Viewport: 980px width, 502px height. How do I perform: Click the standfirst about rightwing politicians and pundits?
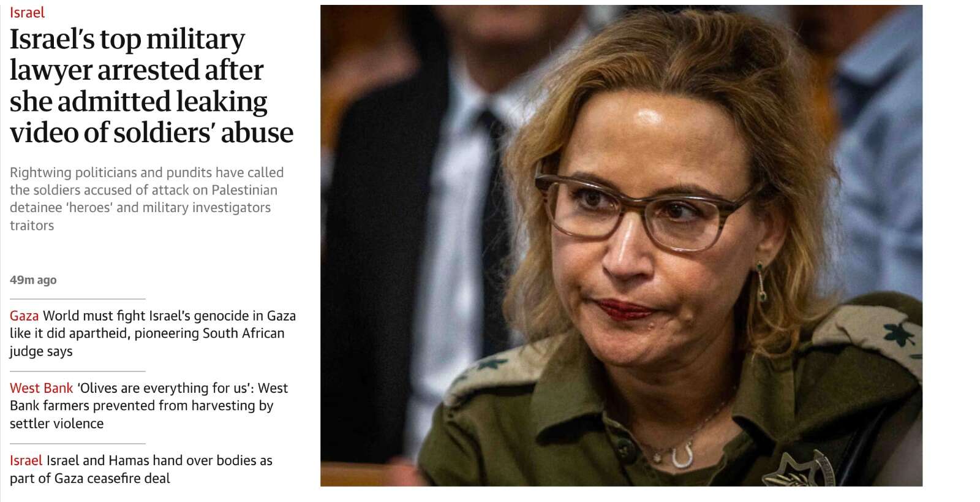[x=147, y=199]
